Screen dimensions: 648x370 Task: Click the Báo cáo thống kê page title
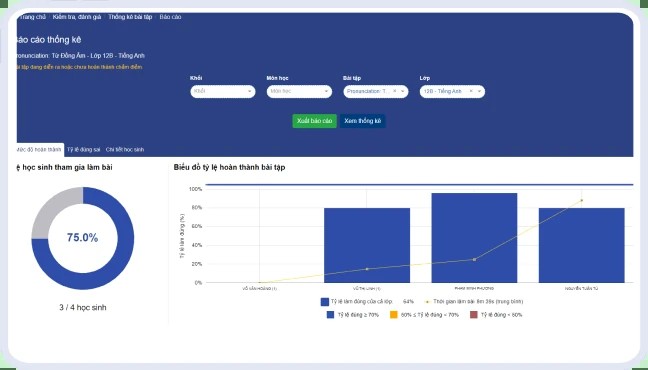48,40
